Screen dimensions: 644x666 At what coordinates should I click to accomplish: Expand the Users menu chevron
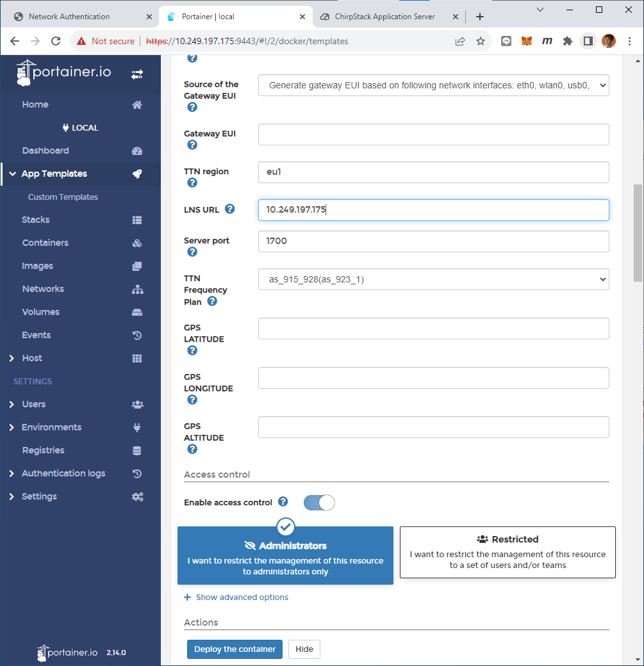pos(12,405)
